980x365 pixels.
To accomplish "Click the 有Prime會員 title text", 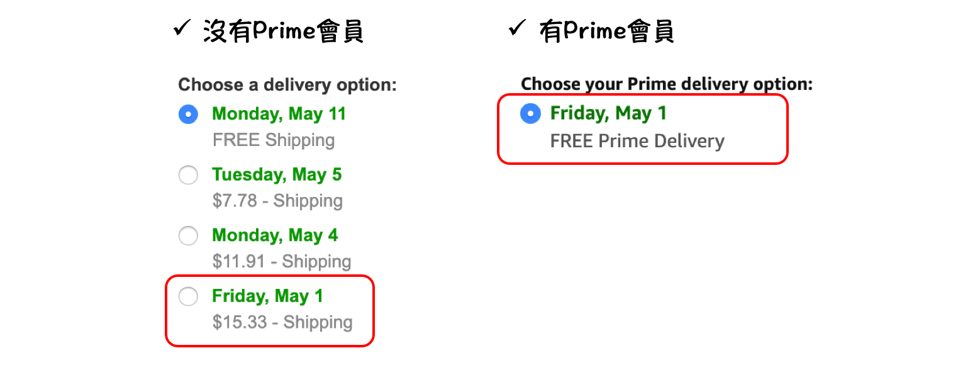I will click(606, 31).
